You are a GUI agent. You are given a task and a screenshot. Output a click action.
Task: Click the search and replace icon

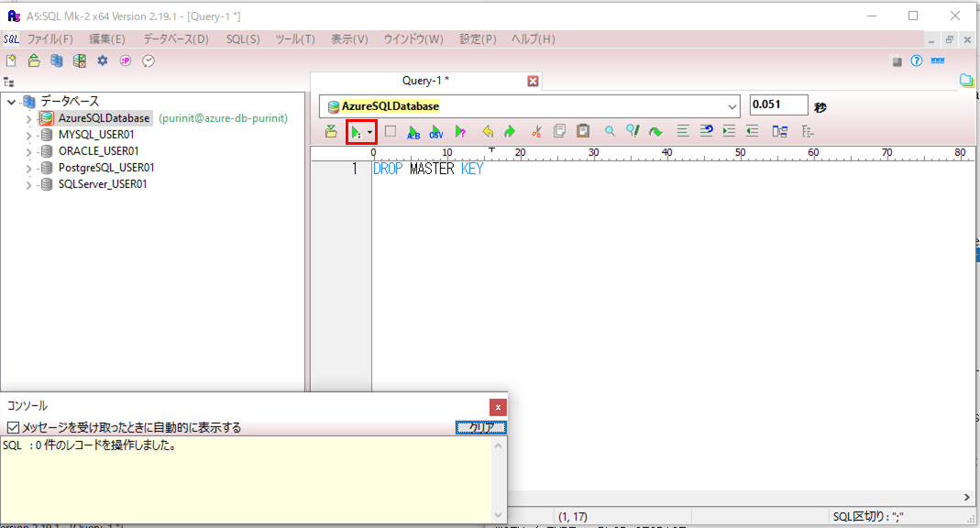[x=633, y=130]
